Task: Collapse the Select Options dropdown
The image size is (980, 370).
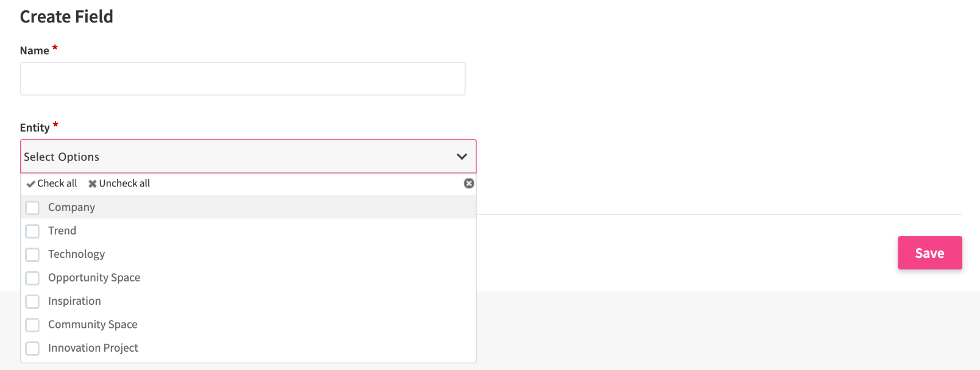Action: point(244,156)
